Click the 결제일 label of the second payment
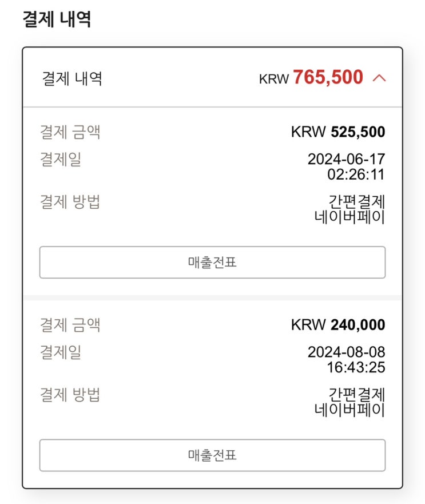Image resolution: width=425 pixels, height=504 pixels. pos(61,352)
